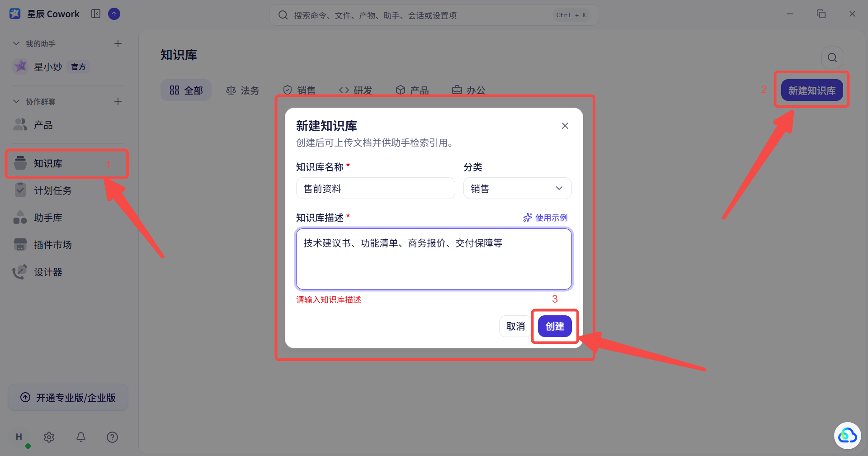Screen dimensions: 868x456
Task: Select the 全部 category tab
Action: (x=186, y=90)
